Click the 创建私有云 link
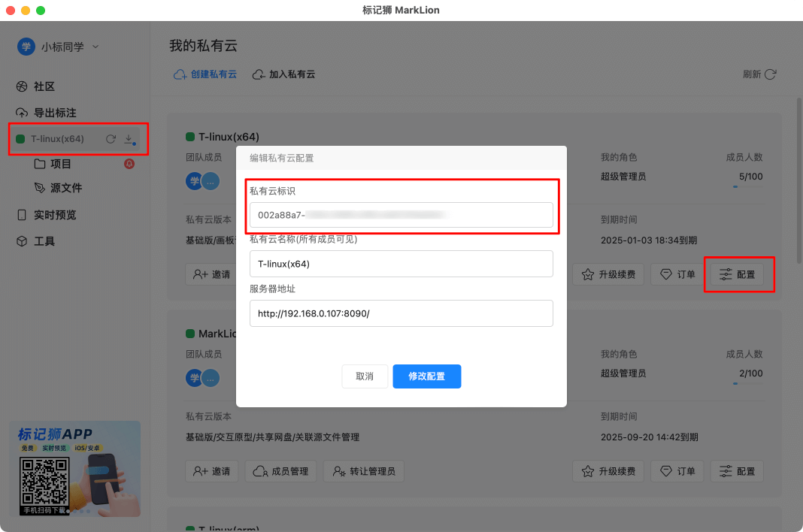The height and width of the screenshot is (532, 803). pos(205,74)
